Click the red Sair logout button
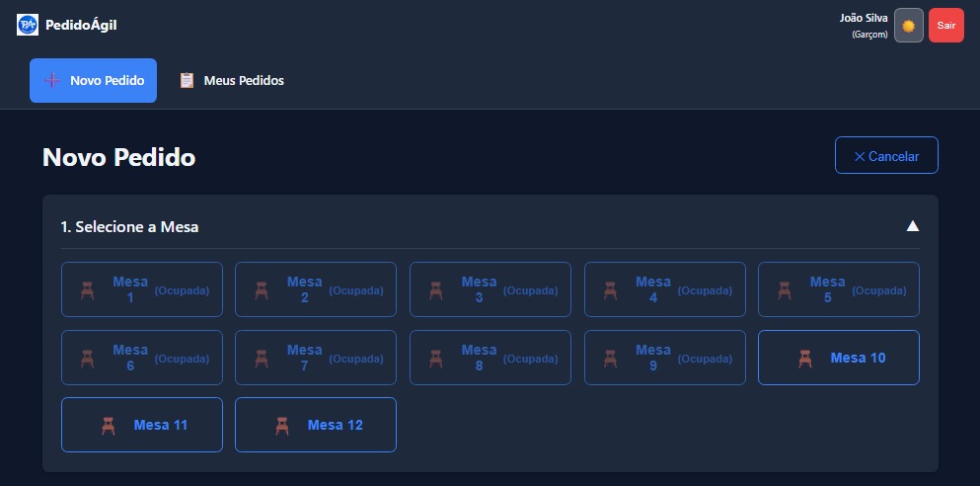The width and height of the screenshot is (980, 486). coord(945,26)
